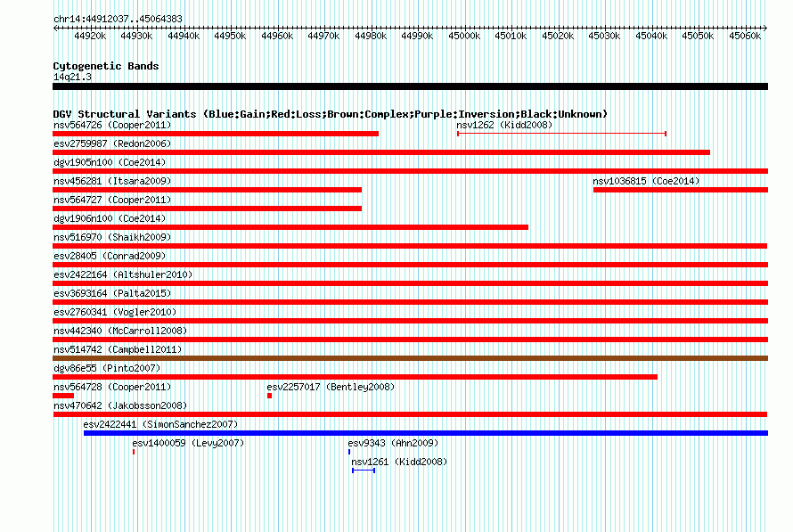Viewport: 793px width, 532px height.
Task: Select the 44960k ruler position
Action: [277, 36]
